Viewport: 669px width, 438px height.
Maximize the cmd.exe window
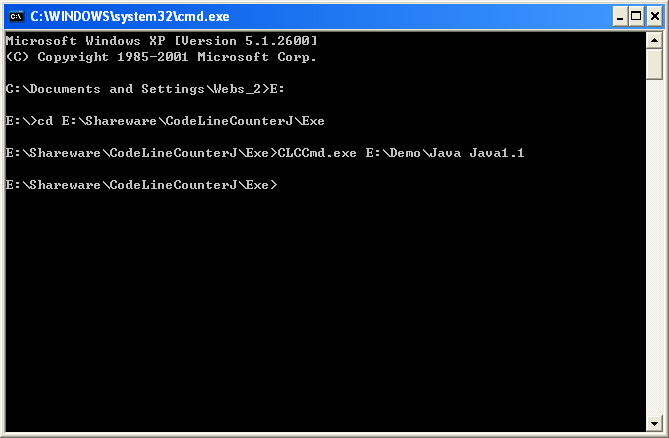point(636,17)
